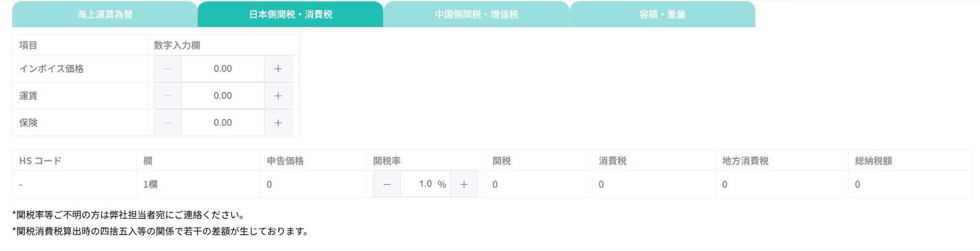This screenshot has height=251, width=980.
Task: Click the 関税 column header
Action: [538, 160]
